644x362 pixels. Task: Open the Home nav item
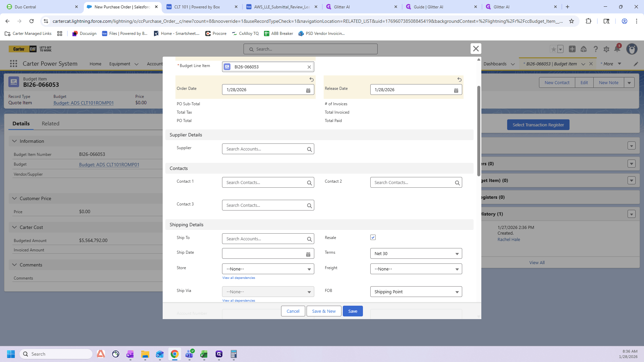click(95, 64)
